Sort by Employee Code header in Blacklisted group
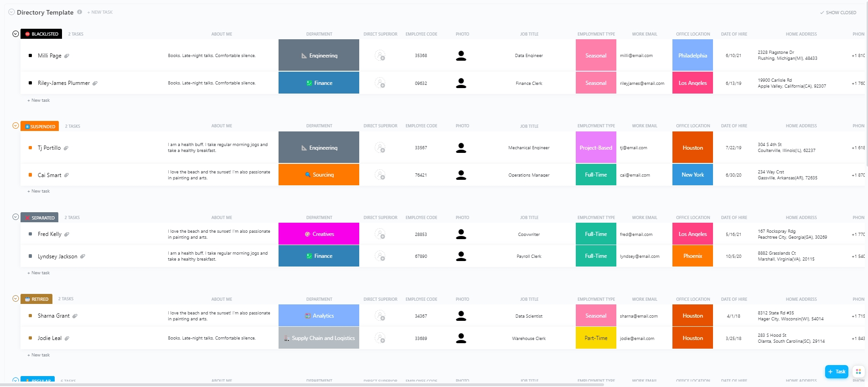Image resolution: width=868 pixels, height=387 pixels. coord(421,34)
